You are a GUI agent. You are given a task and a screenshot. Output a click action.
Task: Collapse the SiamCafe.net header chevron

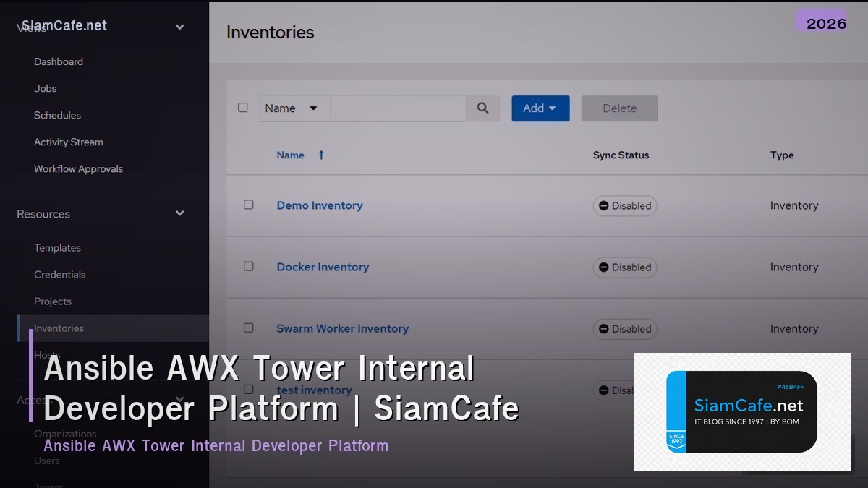click(179, 26)
